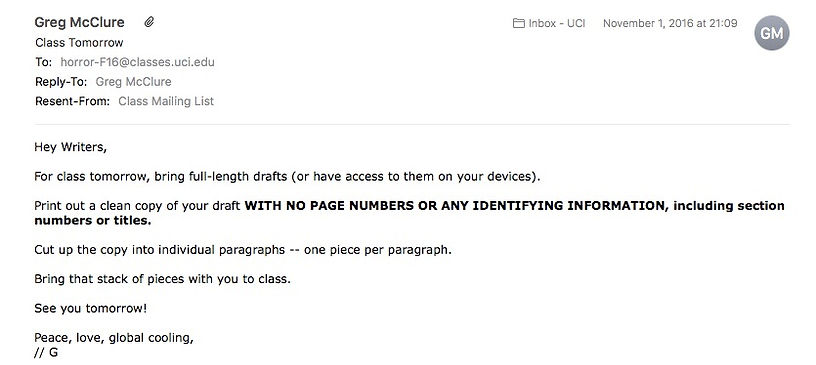
Task: Click the paperclip attachment icon
Action: click(149, 22)
